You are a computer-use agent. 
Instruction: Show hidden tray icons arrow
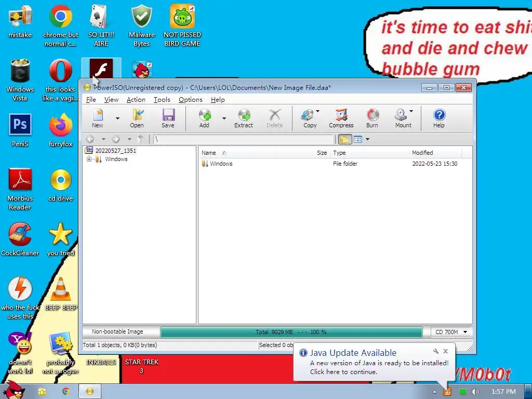[x=434, y=392]
